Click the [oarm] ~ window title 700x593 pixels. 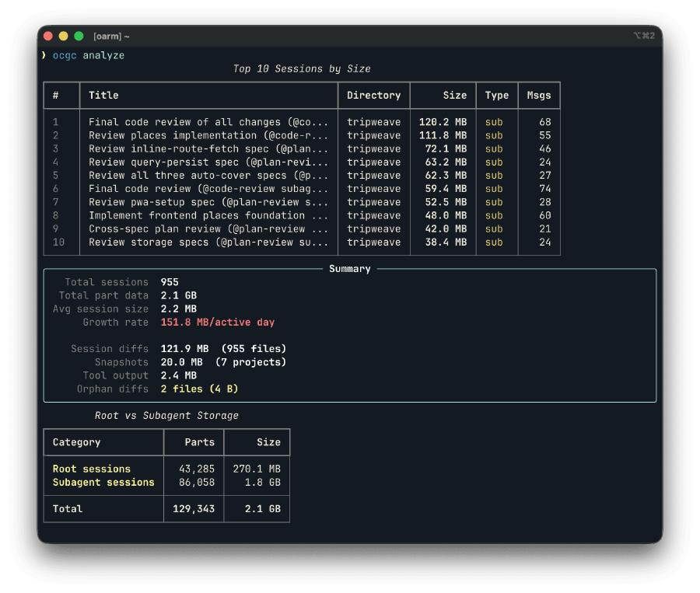coord(106,36)
